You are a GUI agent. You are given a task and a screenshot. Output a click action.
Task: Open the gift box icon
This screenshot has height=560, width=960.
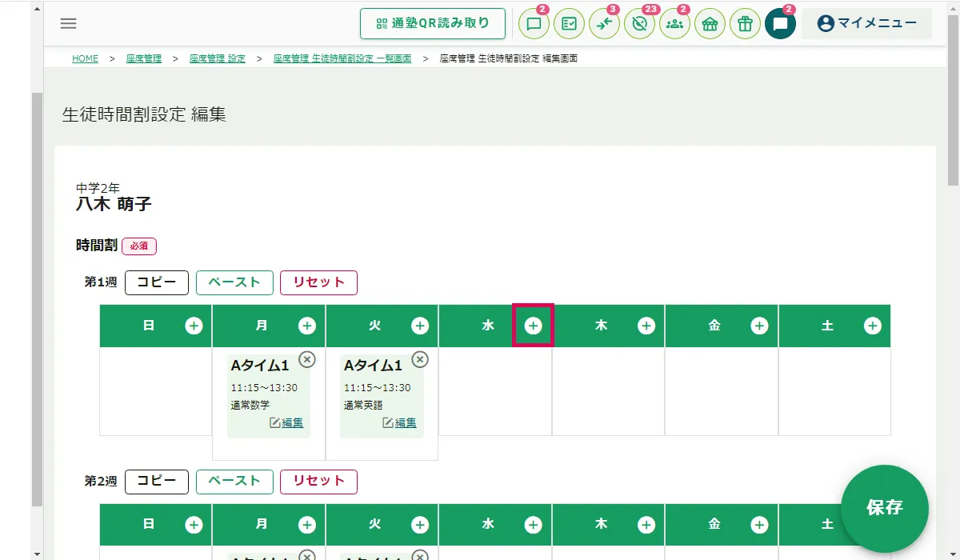pos(745,24)
